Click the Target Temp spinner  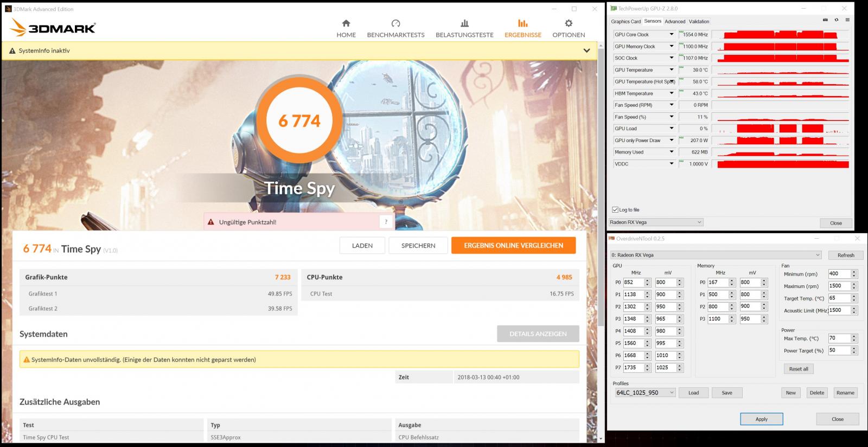click(x=854, y=298)
